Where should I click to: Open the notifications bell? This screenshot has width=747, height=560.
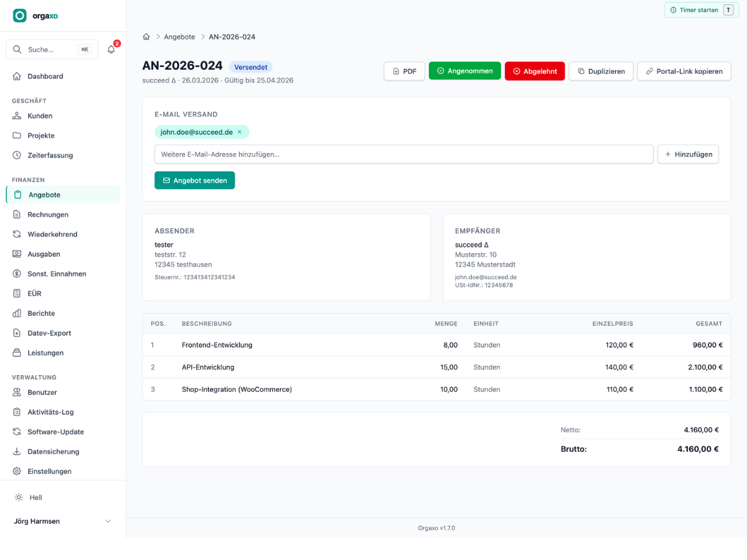click(x=111, y=49)
